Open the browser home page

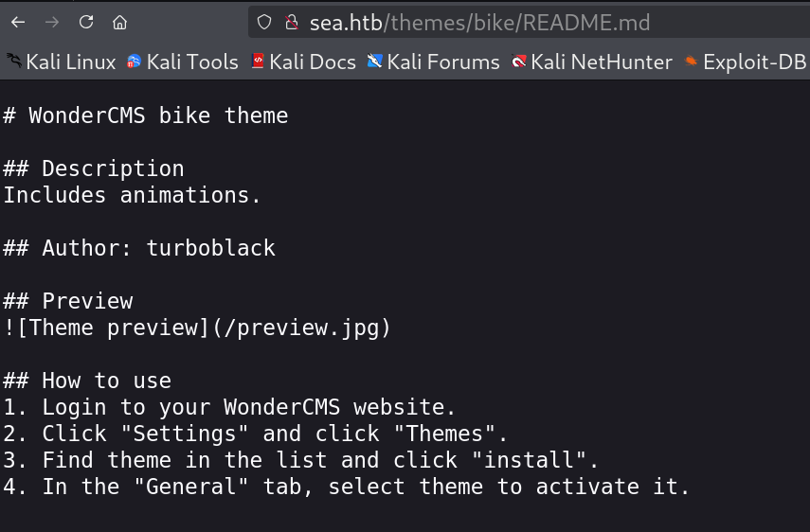tap(120, 22)
